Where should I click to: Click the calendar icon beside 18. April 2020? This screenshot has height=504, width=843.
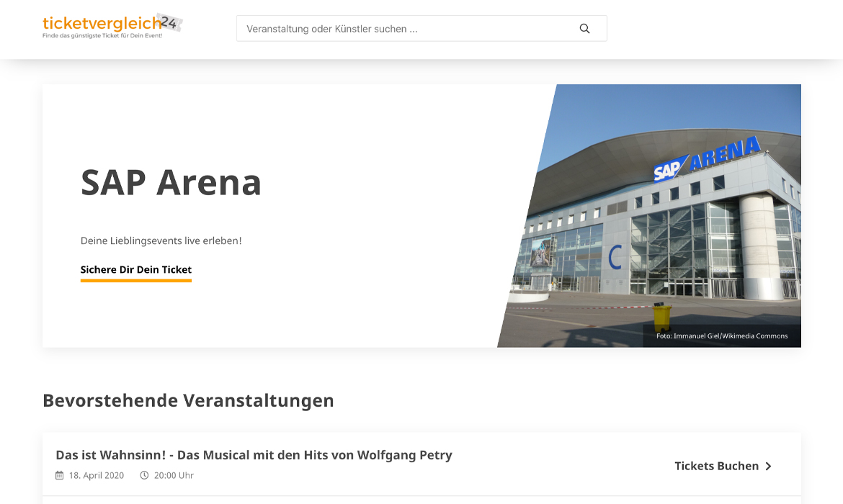[60, 475]
